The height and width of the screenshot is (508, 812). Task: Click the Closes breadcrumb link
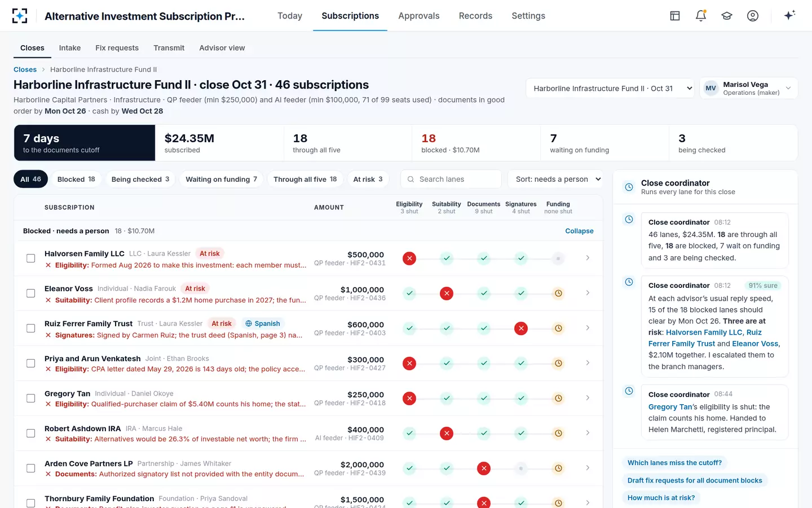coord(25,69)
